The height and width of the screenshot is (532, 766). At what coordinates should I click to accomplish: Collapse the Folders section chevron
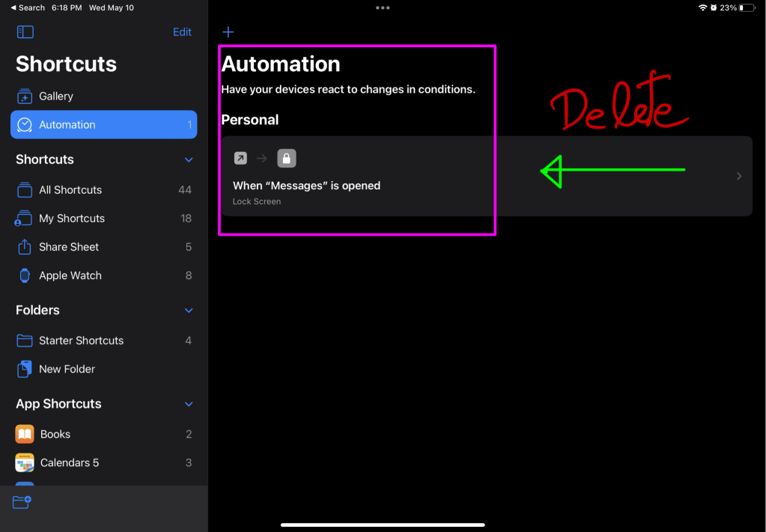189,311
